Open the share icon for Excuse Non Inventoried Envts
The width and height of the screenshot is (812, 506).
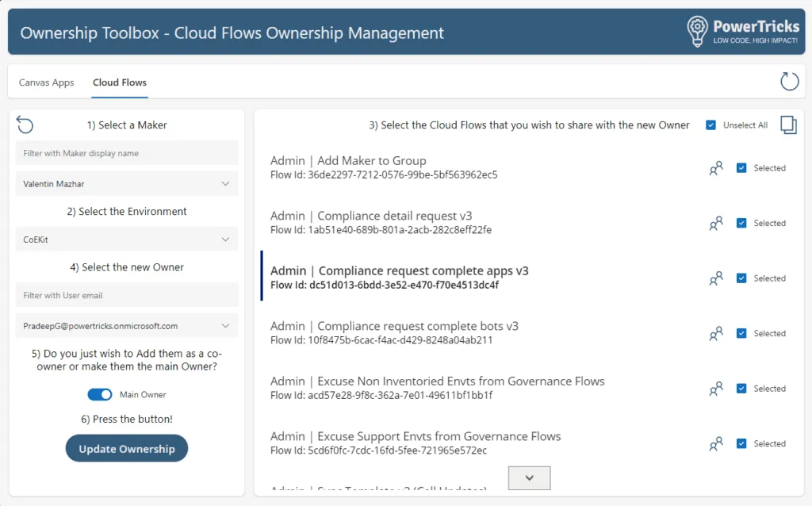tap(716, 389)
